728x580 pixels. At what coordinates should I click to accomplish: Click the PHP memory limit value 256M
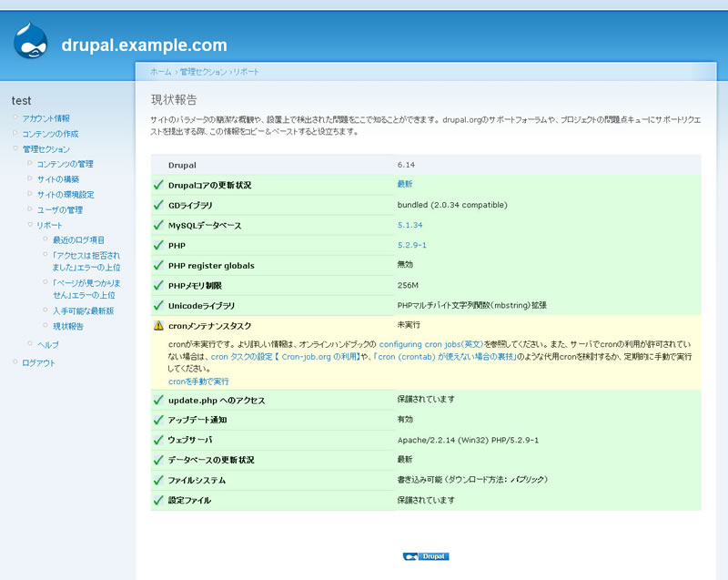click(x=408, y=285)
